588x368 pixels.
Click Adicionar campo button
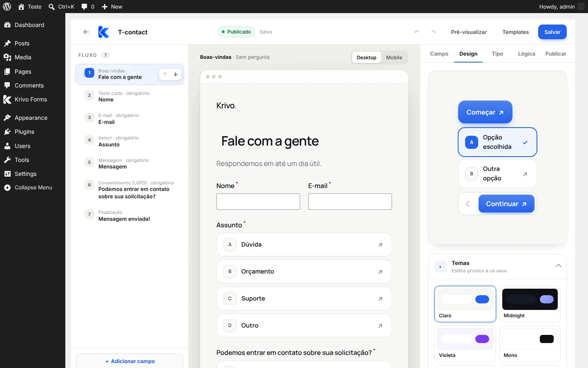click(130, 361)
